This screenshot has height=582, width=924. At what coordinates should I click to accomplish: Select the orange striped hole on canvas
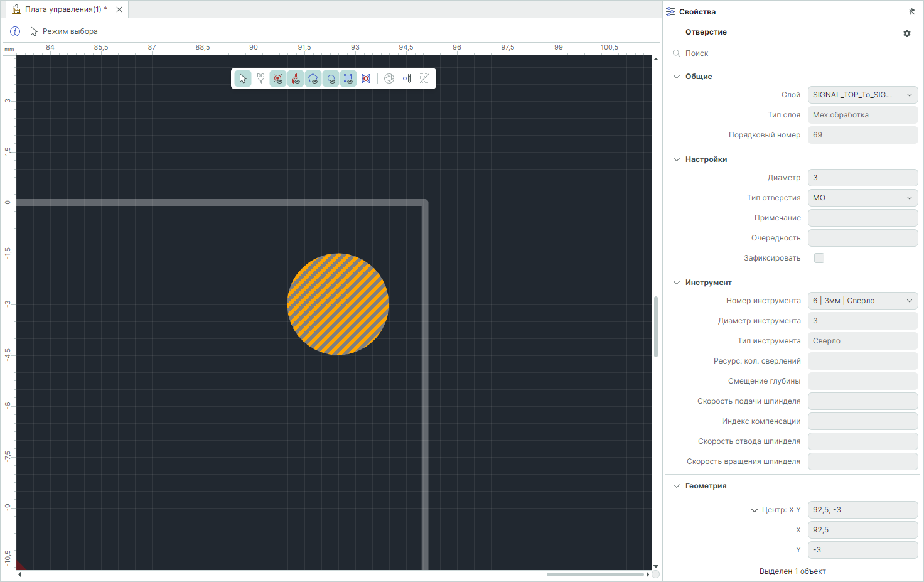pos(338,304)
